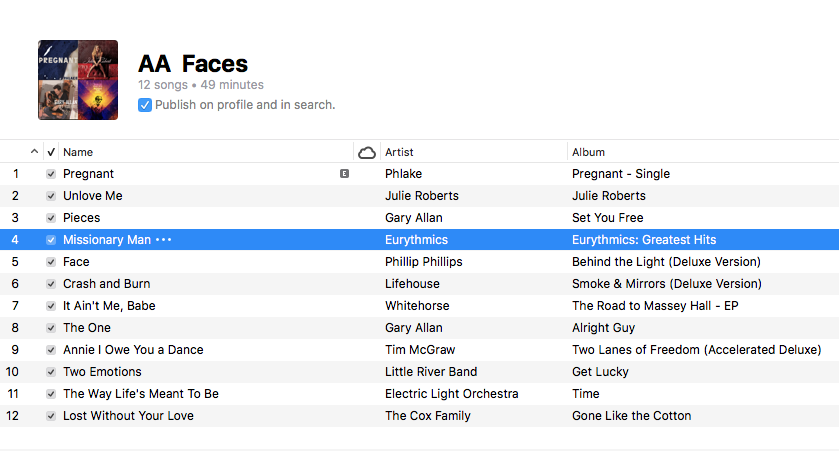Toggle the Lost Without Your Love checkbox
Screen dimensions: 839x451
click(x=51, y=416)
